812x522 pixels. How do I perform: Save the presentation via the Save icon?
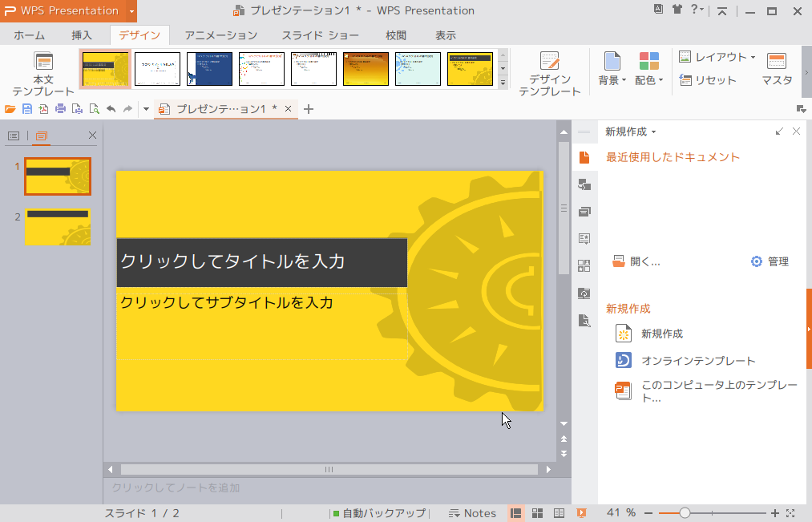click(x=26, y=108)
